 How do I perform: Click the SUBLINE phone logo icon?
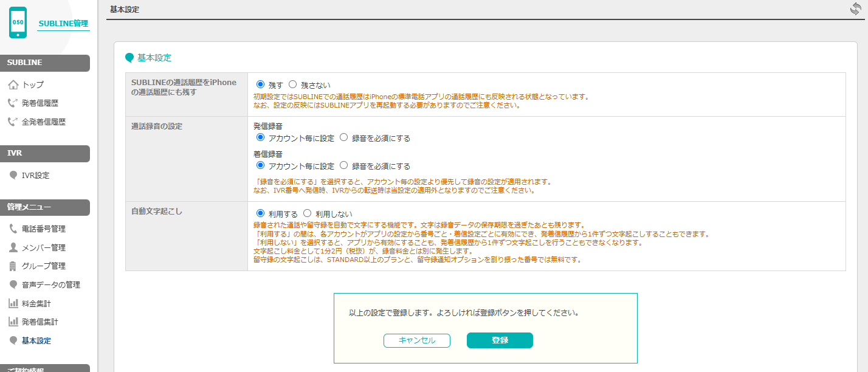coord(18,23)
